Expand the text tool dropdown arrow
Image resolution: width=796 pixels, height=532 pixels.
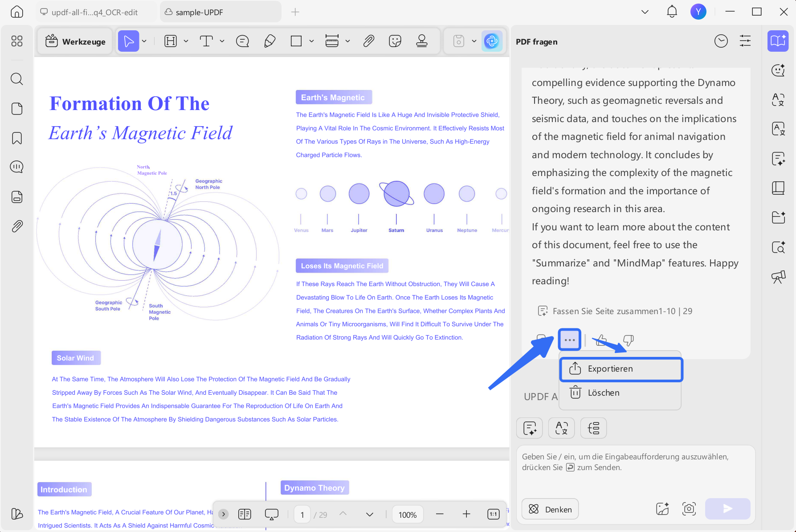pyautogui.click(x=222, y=41)
